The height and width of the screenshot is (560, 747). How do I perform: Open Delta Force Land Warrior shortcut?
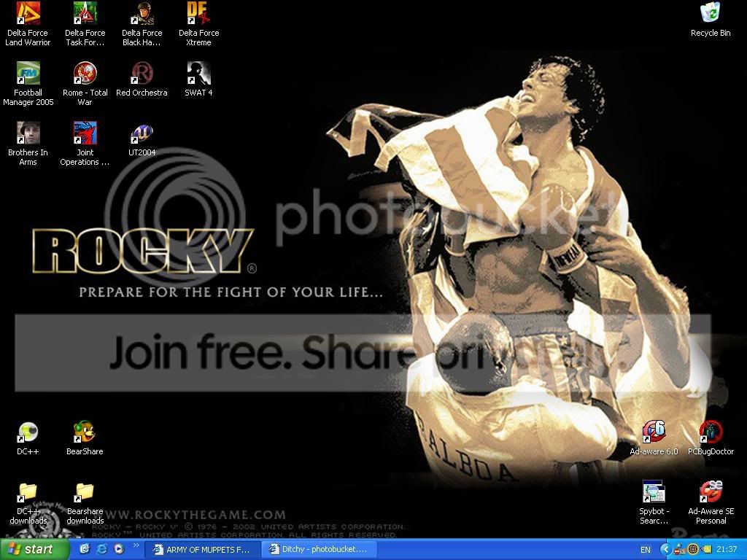click(28, 24)
